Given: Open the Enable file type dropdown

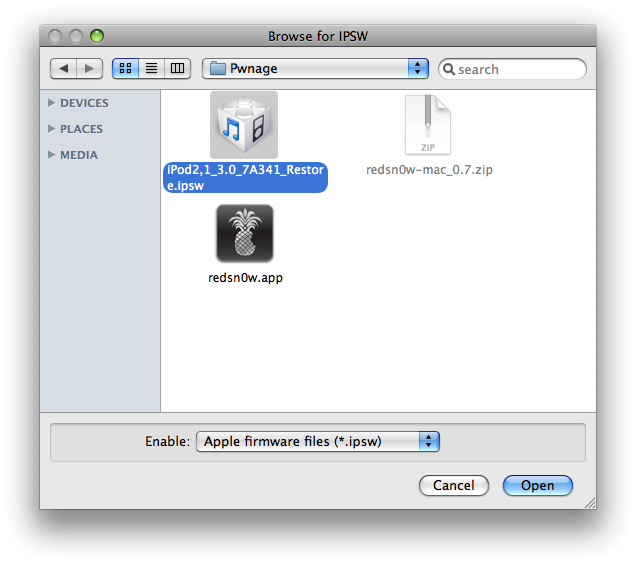Looking at the screenshot, I should (x=429, y=441).
